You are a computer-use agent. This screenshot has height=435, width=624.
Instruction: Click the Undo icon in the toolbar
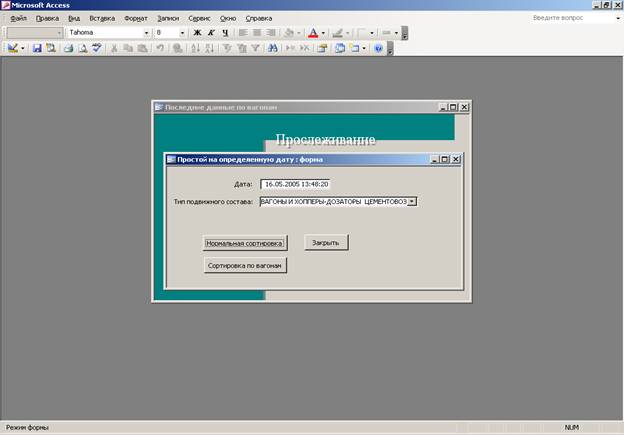pos(160,47)
